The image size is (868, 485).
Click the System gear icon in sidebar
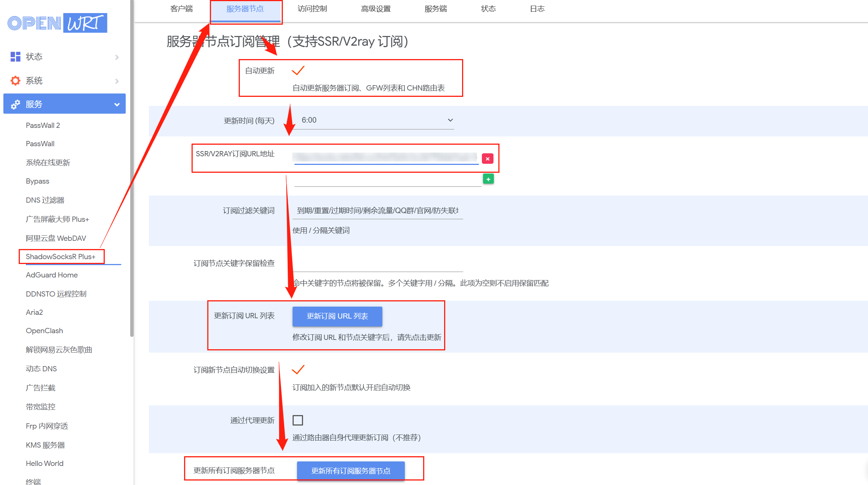tap(15, 80)
